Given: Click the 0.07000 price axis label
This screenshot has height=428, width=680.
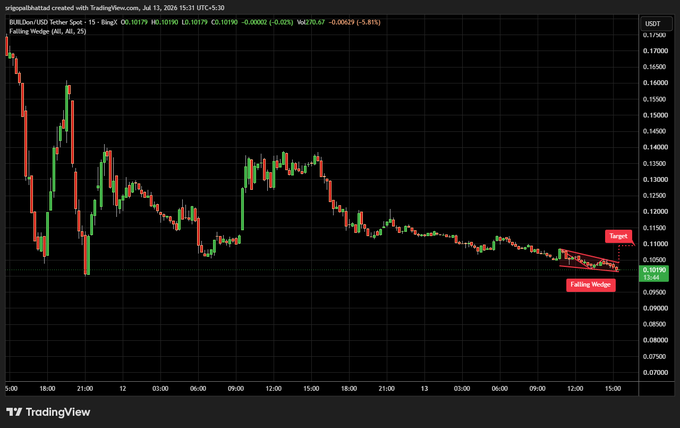Looking at the screenshot, I should tap(655, 372).
